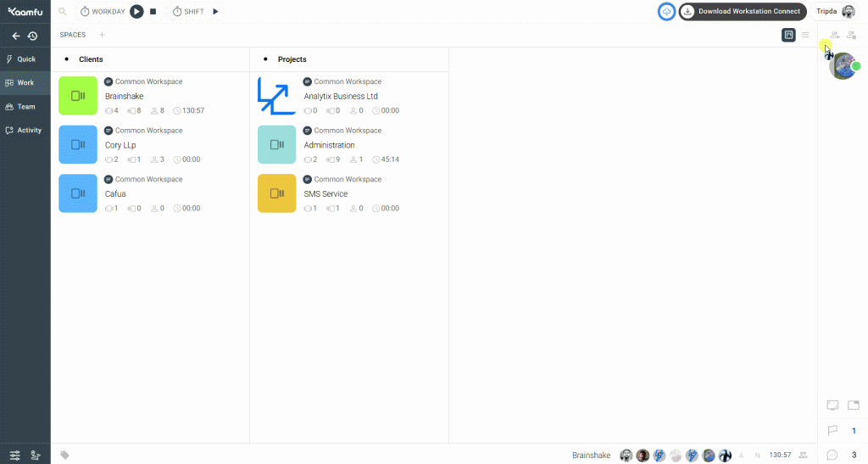Go to the Activity section
The height and width of the screenshot is (464, 868).
pyautogui.click(x=25, y=131)
